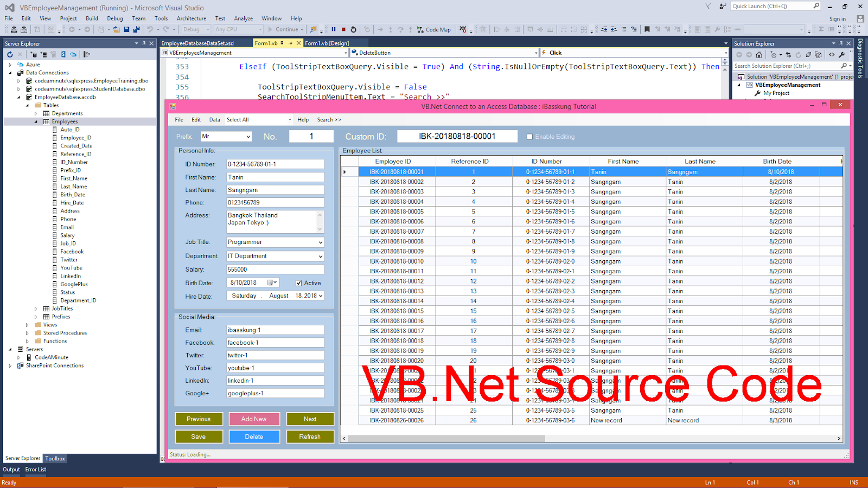Viewport: 868px width, 488px height.
Task: Open the Hire Date picker dropdown
Action: click(321, 296)
